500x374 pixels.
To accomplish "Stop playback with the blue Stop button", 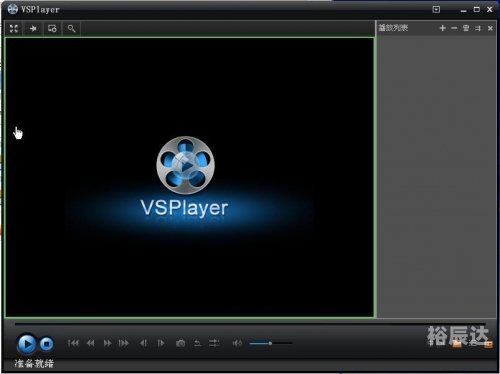I will point(47,344).
